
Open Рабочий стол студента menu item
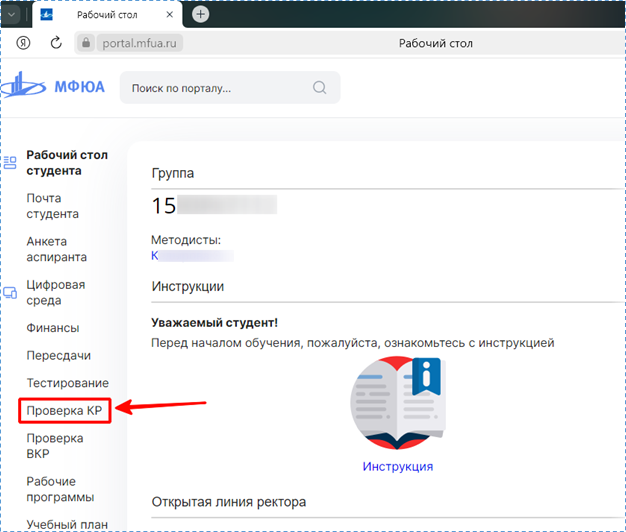pos(67,163)
